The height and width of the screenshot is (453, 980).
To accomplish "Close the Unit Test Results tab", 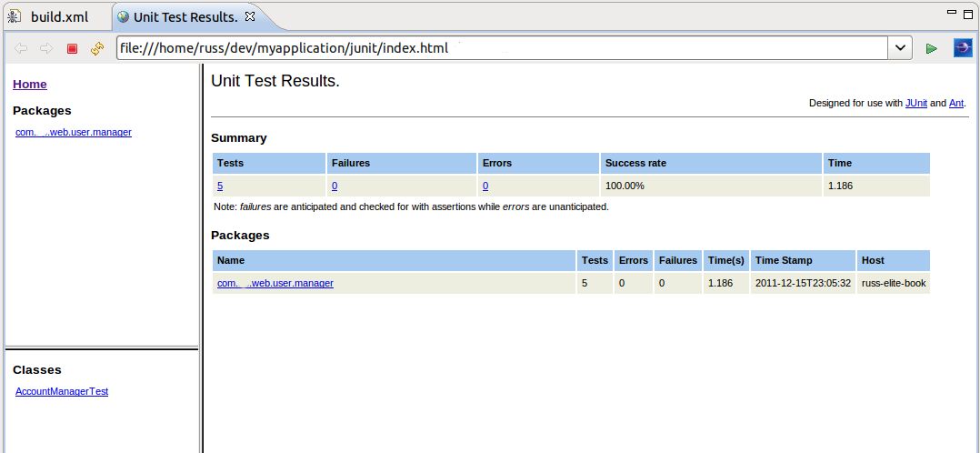I will (x=250, y=17).
